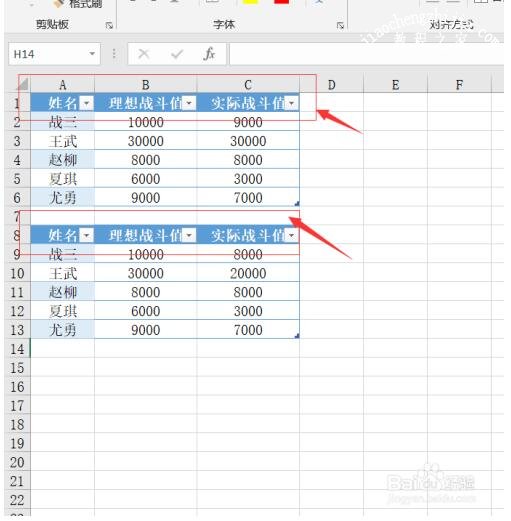The width and height of the screenshot is (511, 521).
Task: Select row 14 header
Action: pos(17,349)
